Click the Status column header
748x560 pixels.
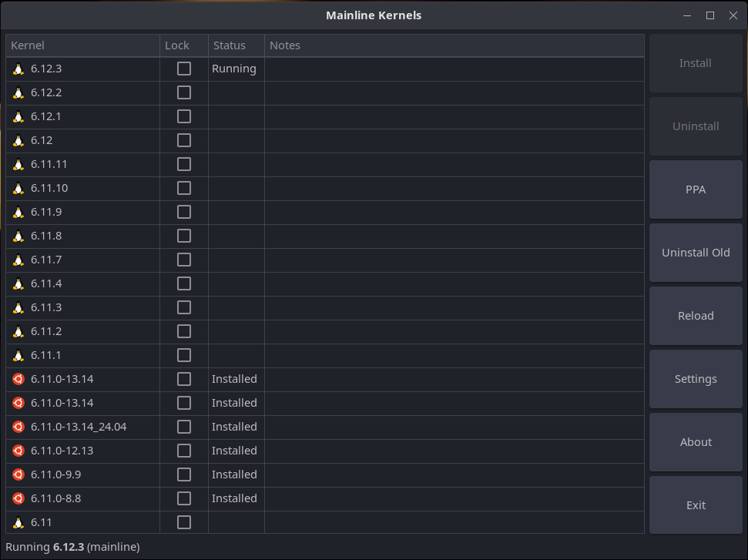click(236, 45)
